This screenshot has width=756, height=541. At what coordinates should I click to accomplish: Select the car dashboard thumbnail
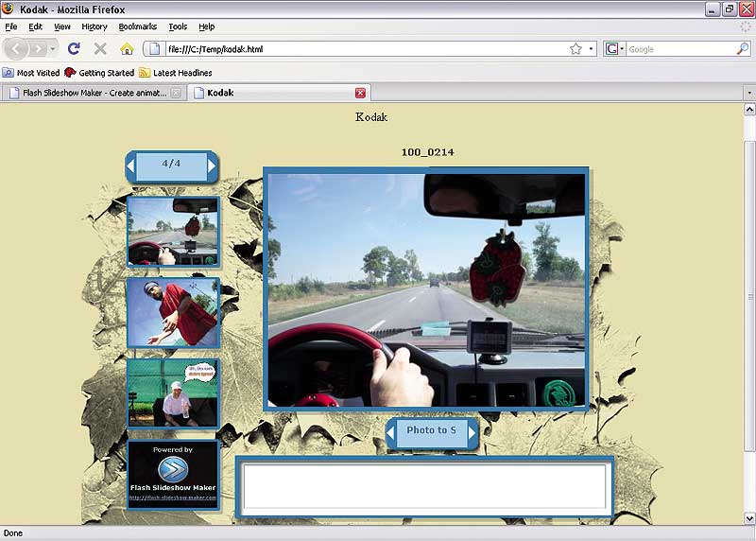click(x=173, y=231)
